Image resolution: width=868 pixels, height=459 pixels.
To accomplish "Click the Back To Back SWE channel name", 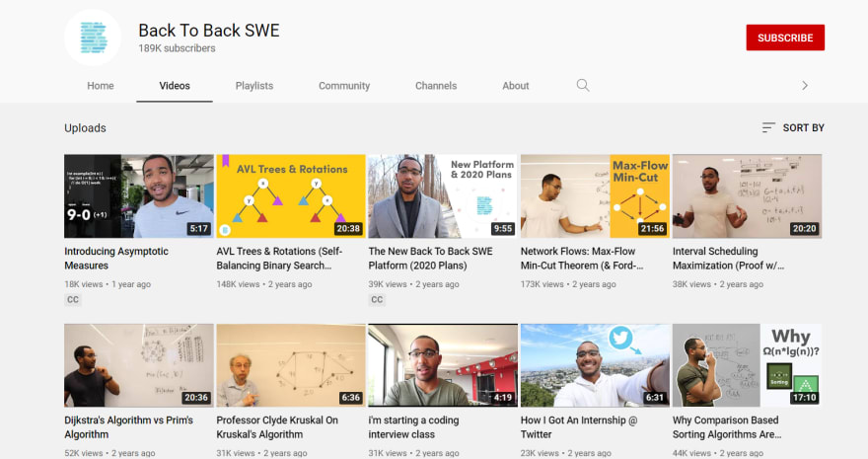I will click(x=209, y=31).
